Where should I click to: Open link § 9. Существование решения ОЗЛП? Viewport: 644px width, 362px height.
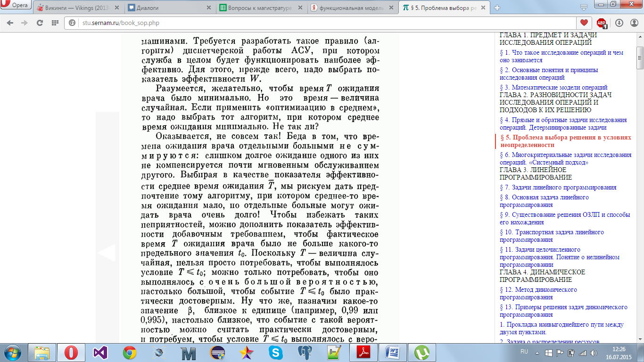[565, 218]
